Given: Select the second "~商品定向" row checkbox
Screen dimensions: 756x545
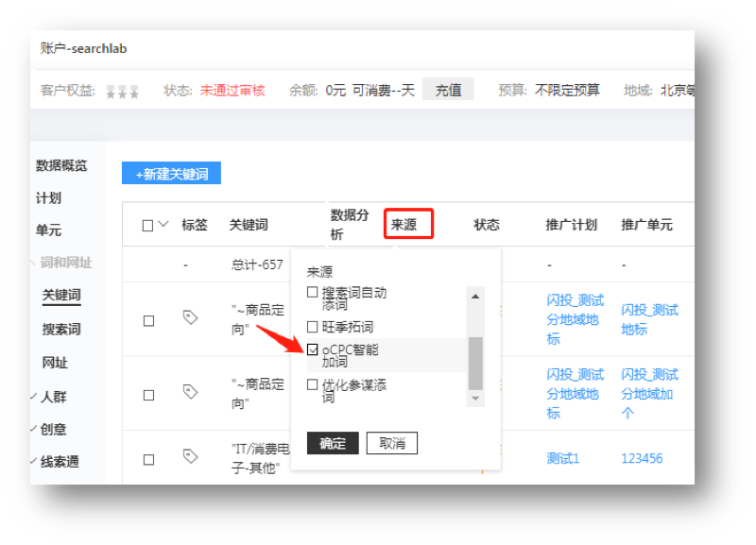Looking at the screenshot, I should tap(148, 395).
